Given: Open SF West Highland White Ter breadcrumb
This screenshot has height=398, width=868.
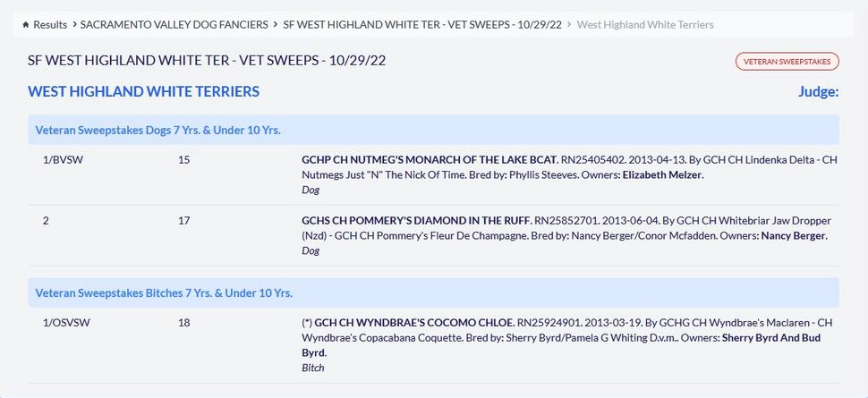Looking at the screenshot, I should [422, 25].
